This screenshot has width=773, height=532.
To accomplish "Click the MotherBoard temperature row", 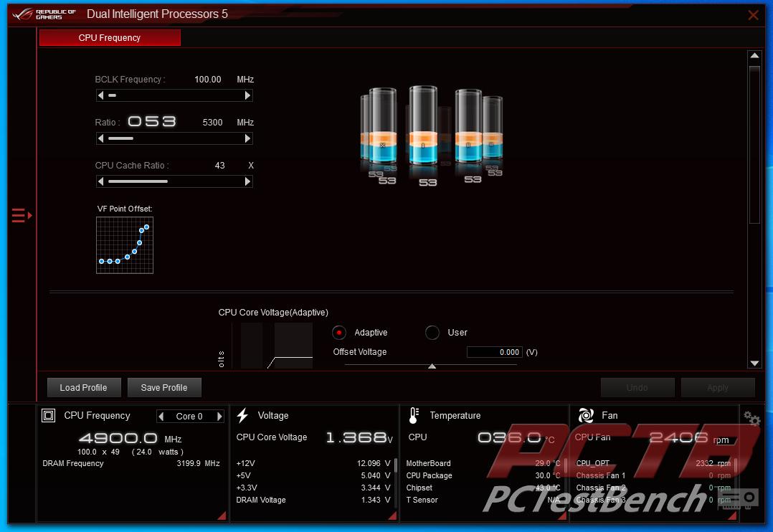I will coord(483,463).
